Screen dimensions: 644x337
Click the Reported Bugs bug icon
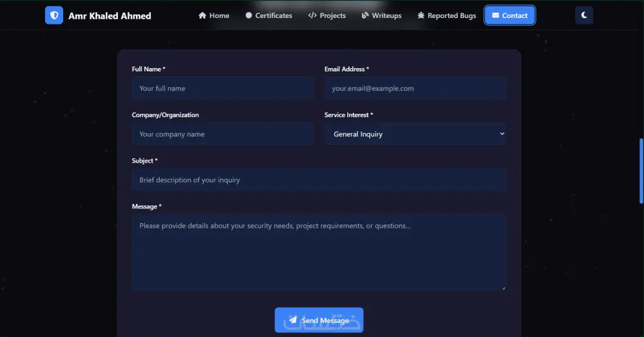pyautogui.click(x=421, y=15)
